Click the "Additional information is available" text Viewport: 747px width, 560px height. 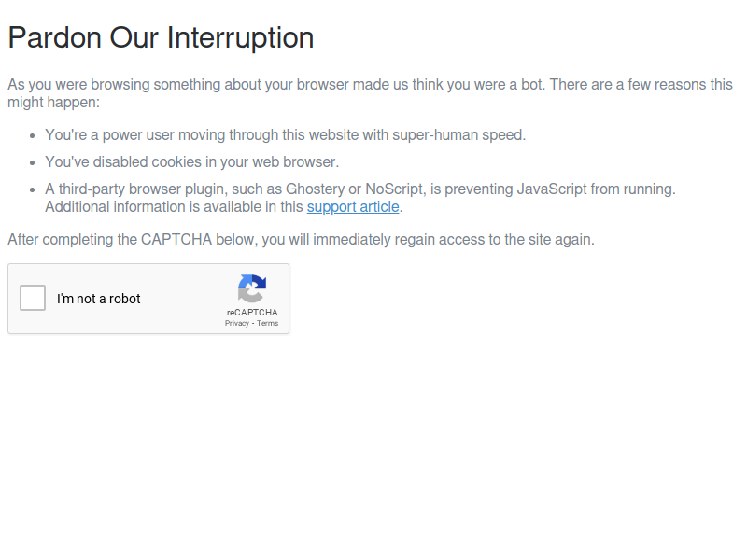coord(174,207)
